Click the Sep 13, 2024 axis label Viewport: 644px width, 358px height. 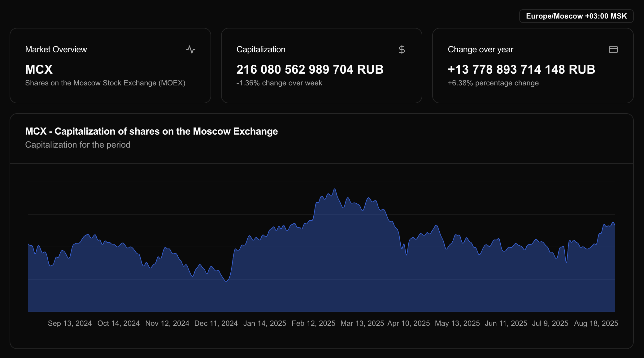[x=70, y=323]
